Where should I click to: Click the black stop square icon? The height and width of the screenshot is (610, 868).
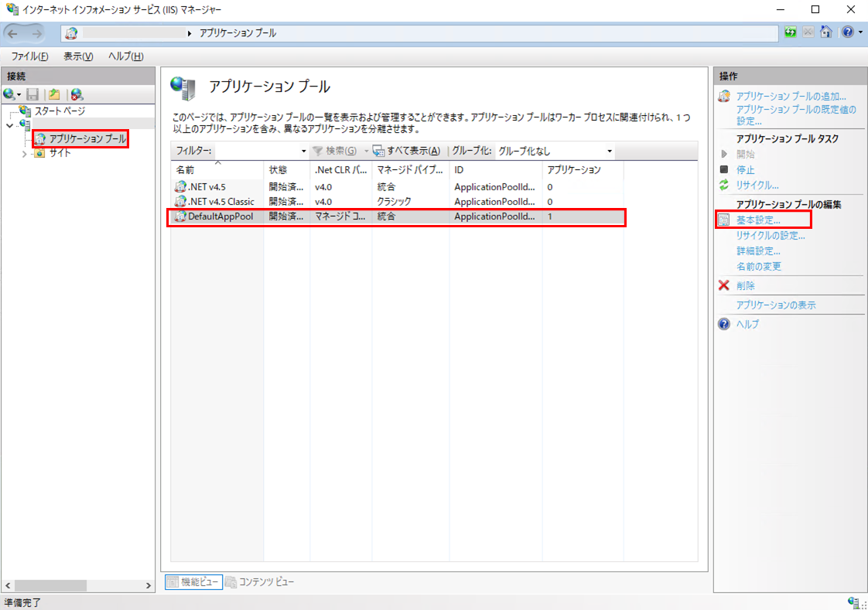pyautogui.click(x=724, y=169)
